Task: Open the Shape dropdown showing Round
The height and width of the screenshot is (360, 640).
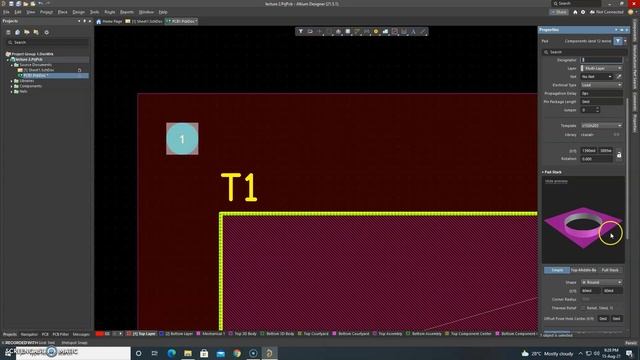Action: tap(601, 282)
